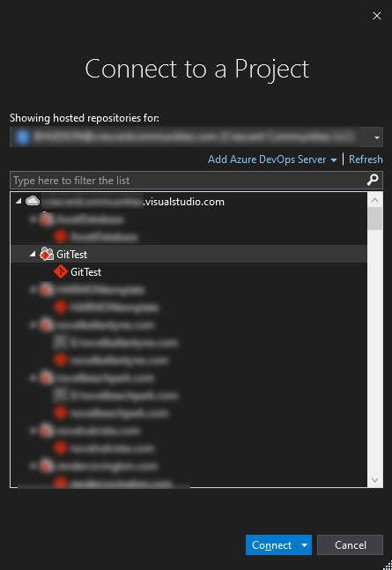Select the GitTest repository child row
392x570 pixels.
tap(189, 272)
